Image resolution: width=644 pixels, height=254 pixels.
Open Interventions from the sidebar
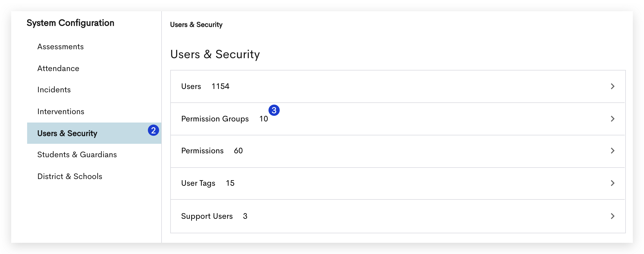(61, 112)
